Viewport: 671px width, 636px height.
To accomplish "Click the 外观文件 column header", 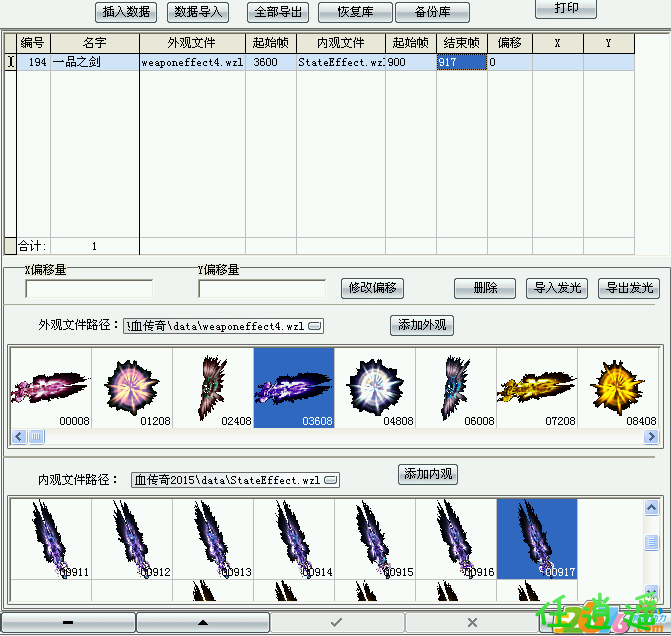I will 192,43.
